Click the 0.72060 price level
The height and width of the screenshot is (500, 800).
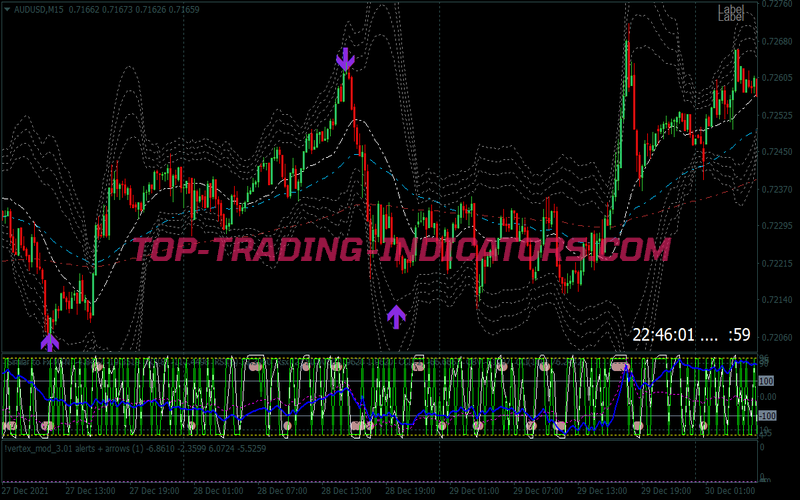click(x=778, y=337)
